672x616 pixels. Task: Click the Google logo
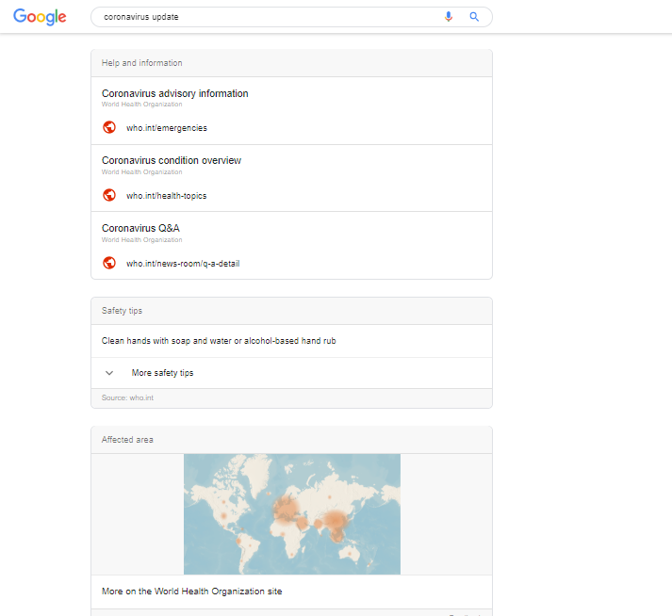click(40, 17)
